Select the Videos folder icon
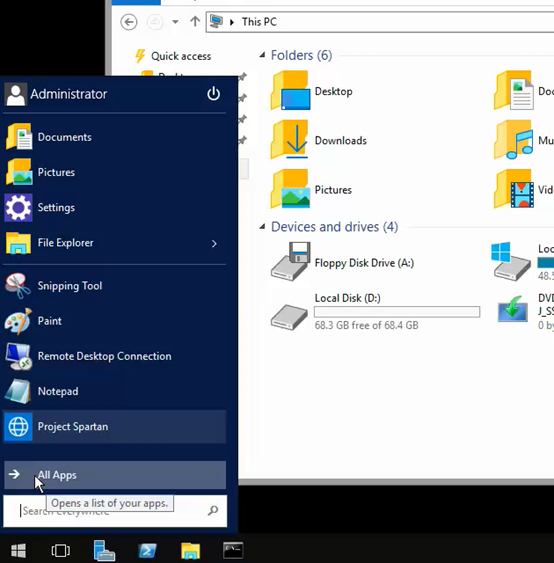Screen dimensions: 554x563 [514, 190]
